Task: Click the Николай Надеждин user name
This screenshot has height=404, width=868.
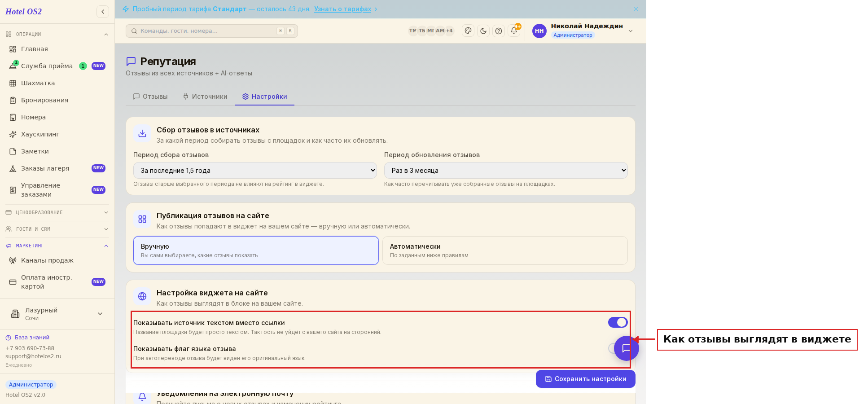Action: [x=587, y=26]
